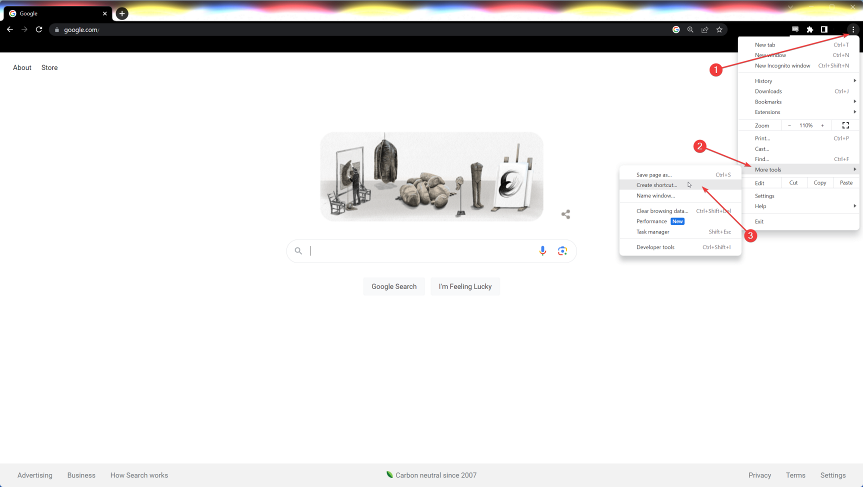
Task: Close the Google tab
Action: click(105, 14)
